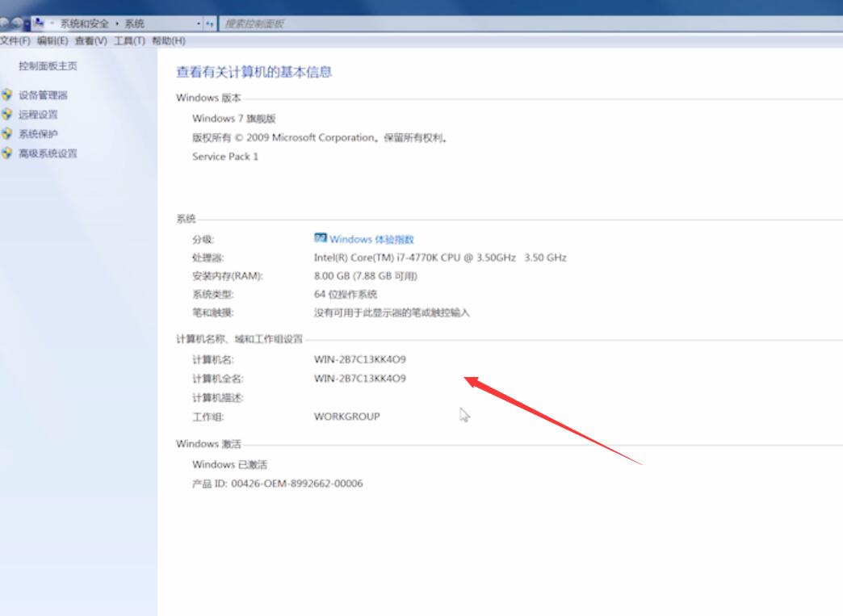The width and height of the screenshot is (843, 616).
Task: Click the 安装内存(RAM) label
Action: (228, 276)
